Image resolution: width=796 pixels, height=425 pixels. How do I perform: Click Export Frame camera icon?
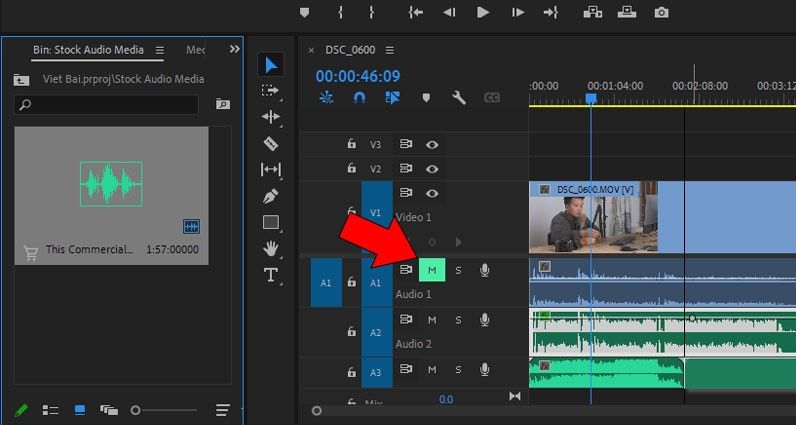pos(661,12)
